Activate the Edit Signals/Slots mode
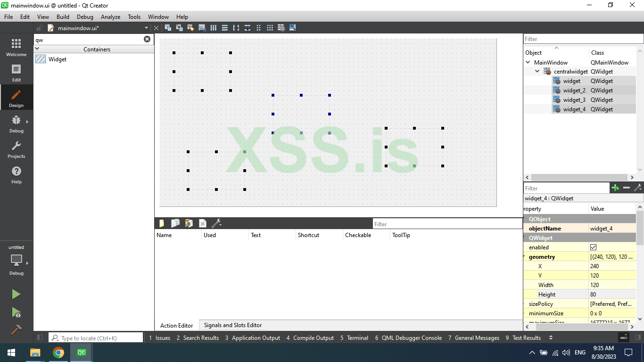Viewport: 644px width, 362px height. (179, 27)
